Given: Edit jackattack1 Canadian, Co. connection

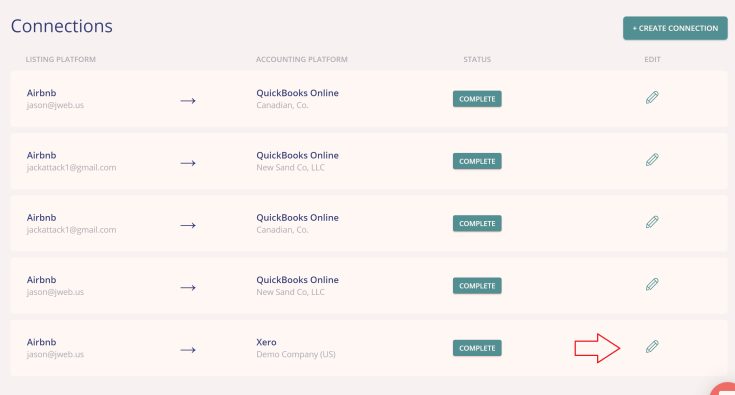Looking at the screenshot, I should 652,222.
